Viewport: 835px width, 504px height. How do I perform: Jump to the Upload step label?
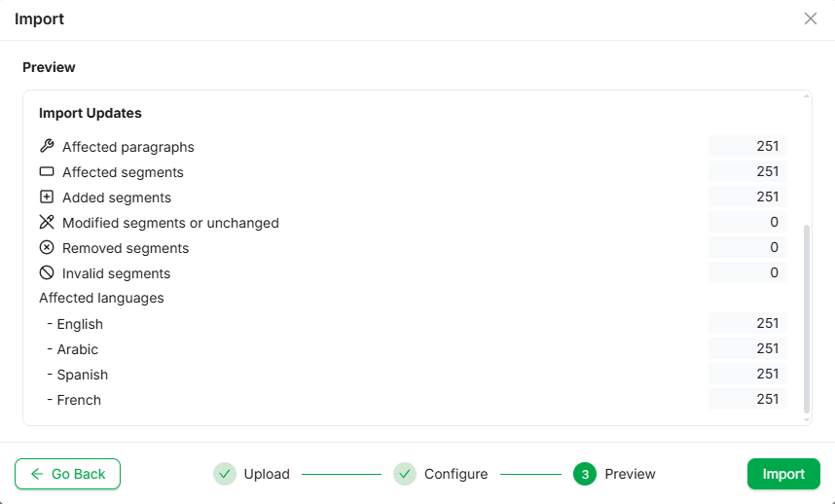click(x=267, y=474)
